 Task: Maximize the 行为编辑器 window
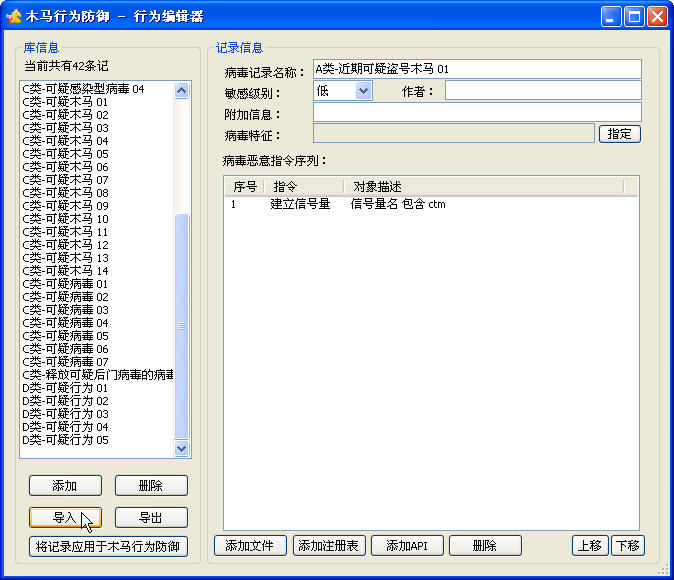point(634,17)
